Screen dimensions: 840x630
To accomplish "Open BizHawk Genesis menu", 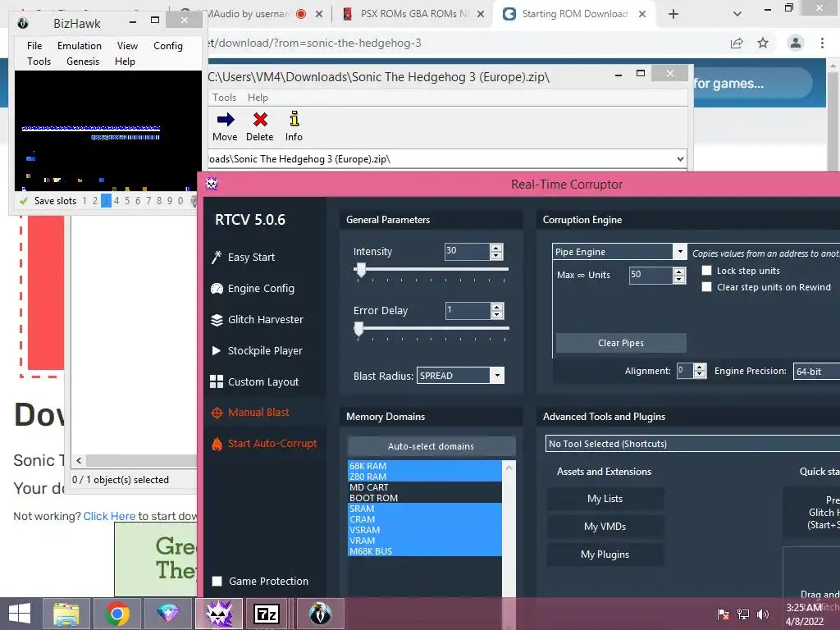I will (83, 62).
